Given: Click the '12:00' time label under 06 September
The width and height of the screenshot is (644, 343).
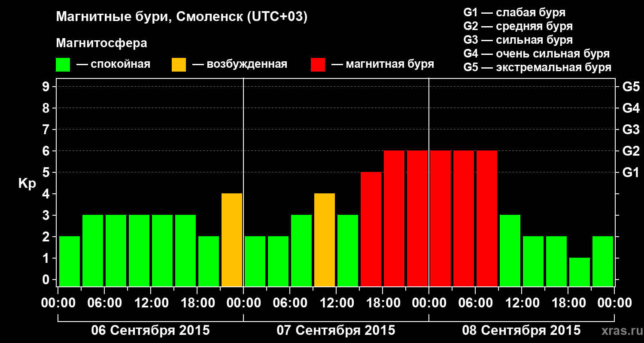Looking at the screenshot, I should [x=151, y=303].
